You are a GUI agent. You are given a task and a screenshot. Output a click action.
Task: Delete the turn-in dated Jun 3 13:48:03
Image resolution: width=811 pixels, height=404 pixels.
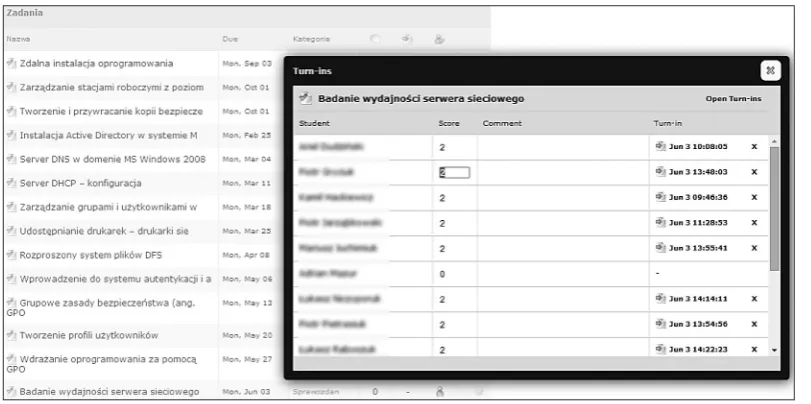coord(754,172)
